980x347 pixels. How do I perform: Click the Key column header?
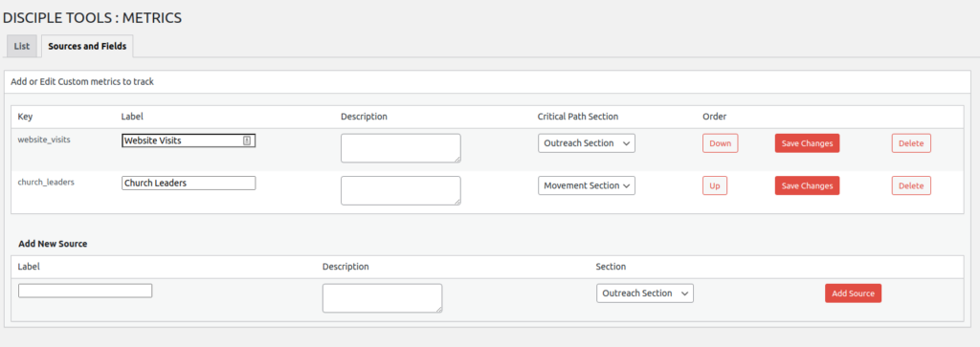25,117
